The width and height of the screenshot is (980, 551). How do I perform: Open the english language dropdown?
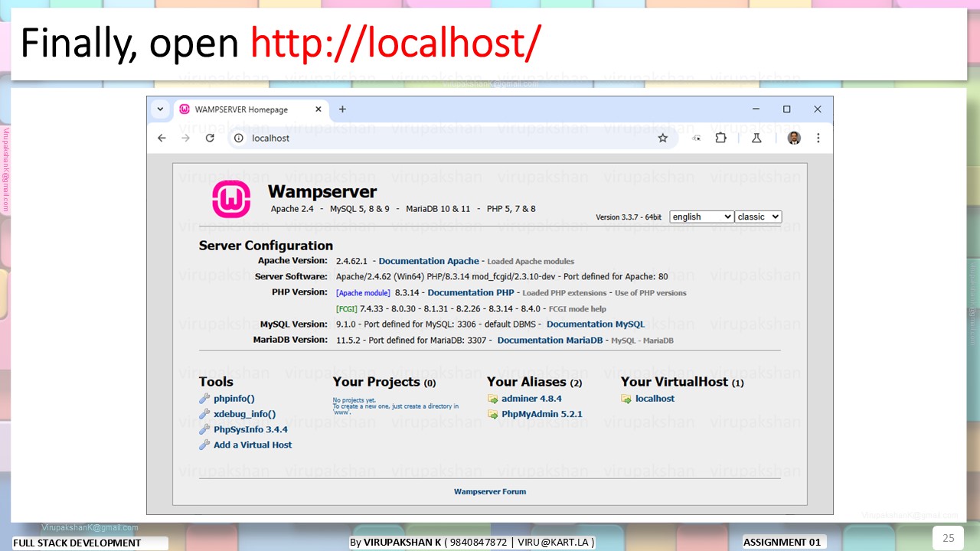click(x=701, y=217)
